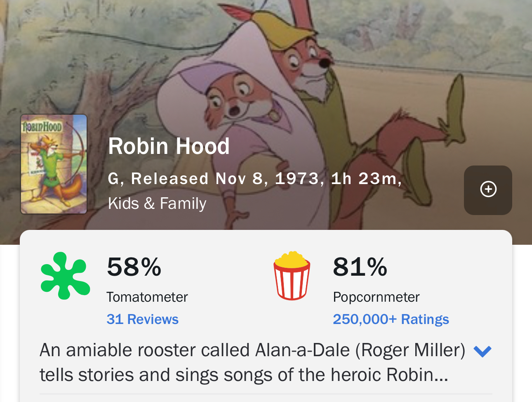Screen dimensions: 532x402
Task: Click the second synopsis line ending in Robin…
Action: 243,375
